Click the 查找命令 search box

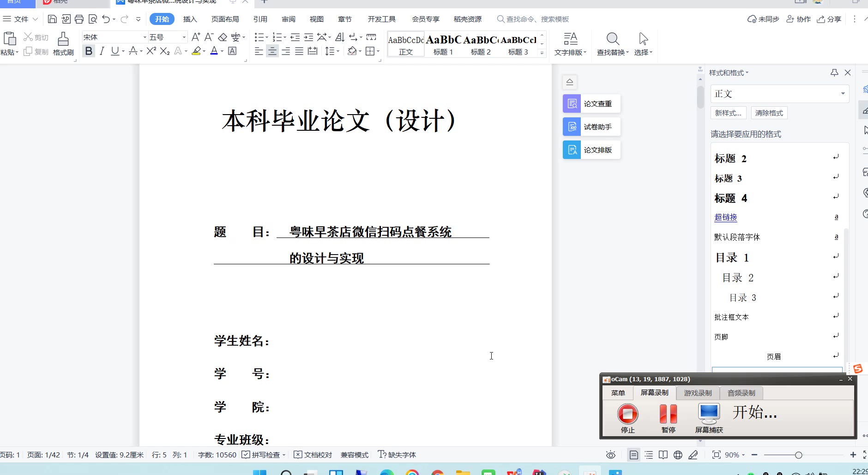(533, 19)
